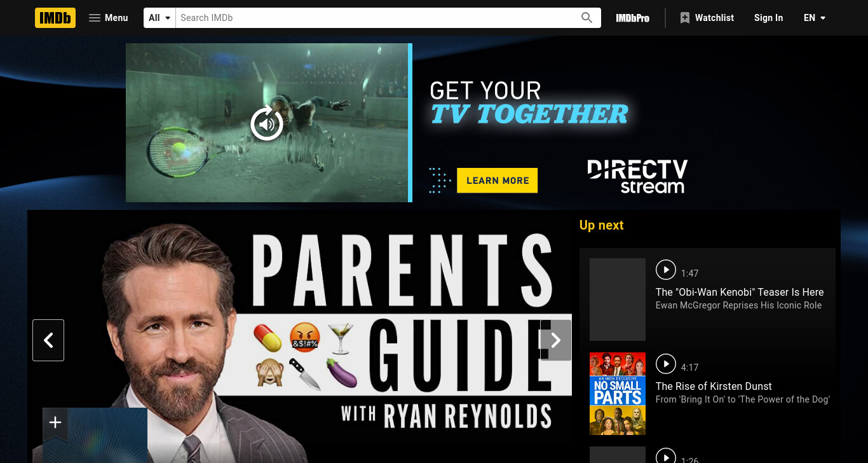
Task: Click the No Small Parts thumbnail
Action: 618,394
